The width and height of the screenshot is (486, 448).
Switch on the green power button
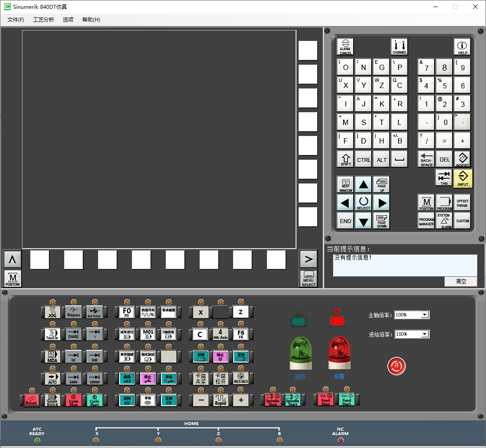pyautogui.click(x=299, y=321)
